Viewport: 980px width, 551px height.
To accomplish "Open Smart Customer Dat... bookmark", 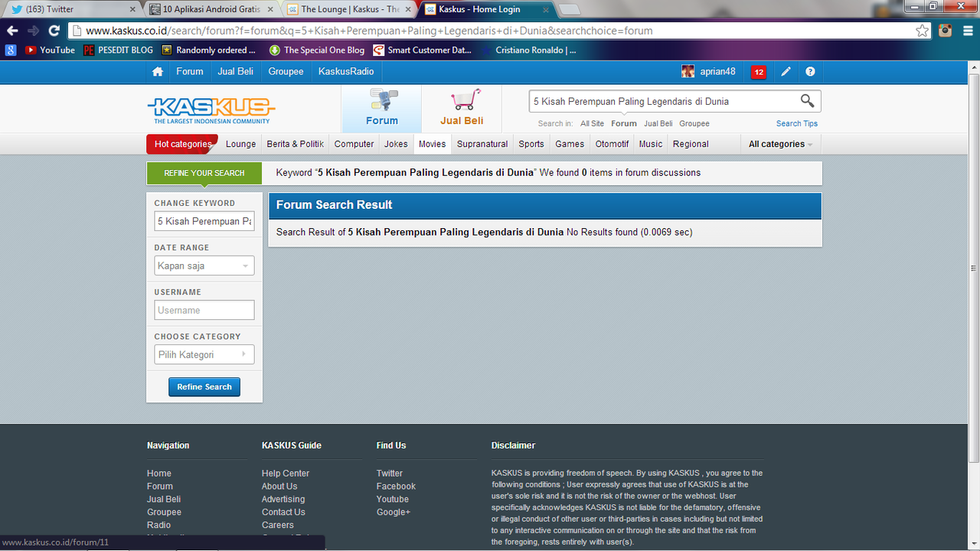I will [x=422, y=51].
